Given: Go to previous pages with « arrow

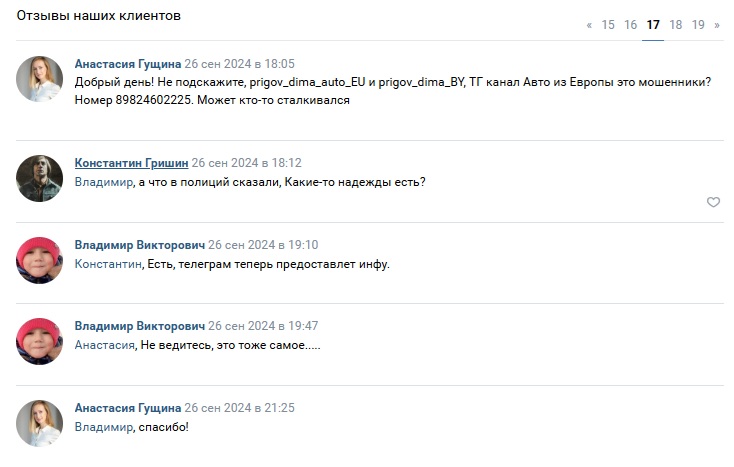Looking at the screenshot, I should tap(589, 25).
